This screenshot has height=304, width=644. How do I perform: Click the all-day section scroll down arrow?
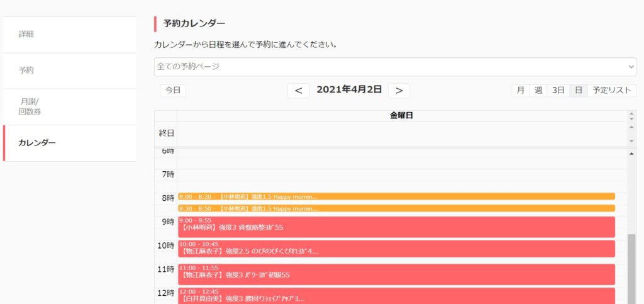[x=631, y=141]
